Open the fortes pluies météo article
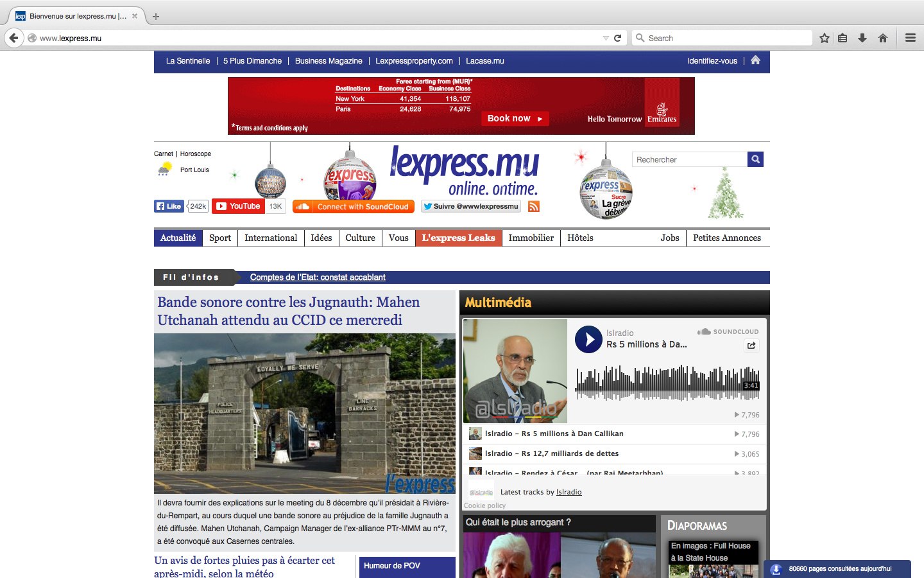Screen dimensions: 924x578 [244, 566]
